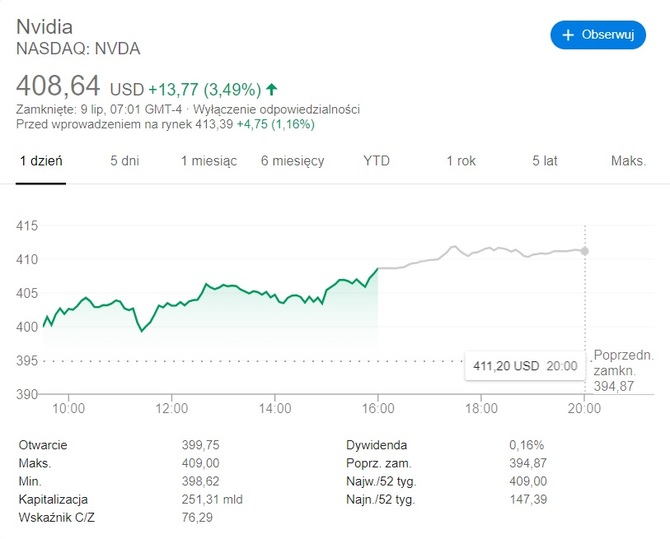Open the Maks. chart range
This screenshot has height=539, width=670.
(x=629, y=161)
